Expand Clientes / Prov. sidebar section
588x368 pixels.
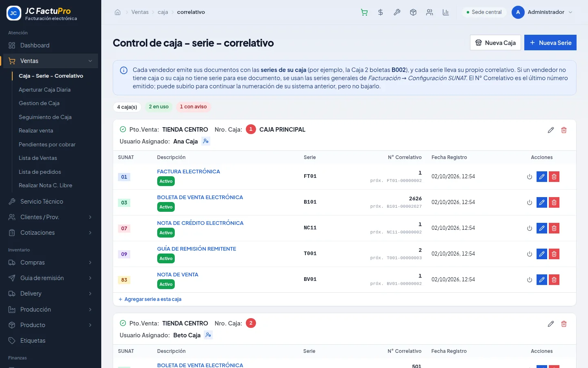tap(51, 217)
